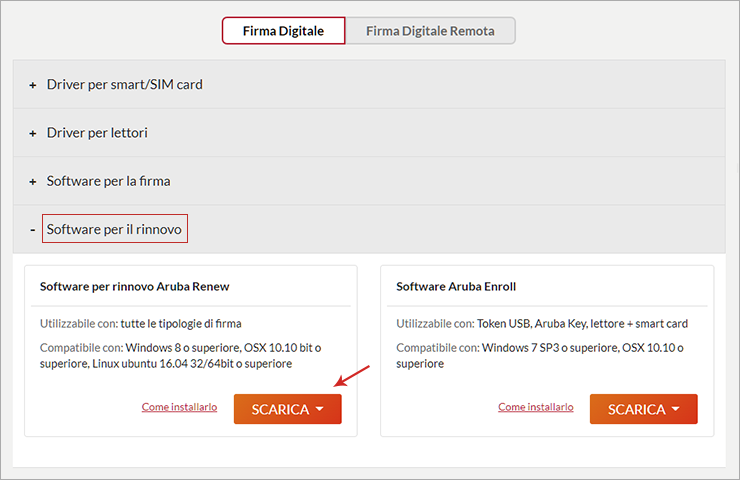Open Come installarlo link for Aruba Renew
Viewport: 740px width, 480px height.
click(179, 407)
